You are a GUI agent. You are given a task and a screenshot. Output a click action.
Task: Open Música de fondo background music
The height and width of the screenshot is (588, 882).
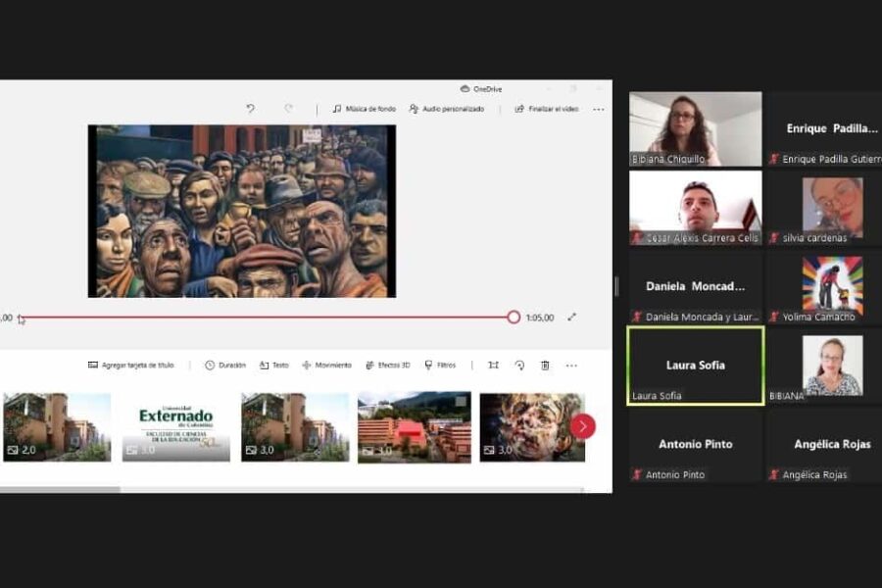[364, 109]
